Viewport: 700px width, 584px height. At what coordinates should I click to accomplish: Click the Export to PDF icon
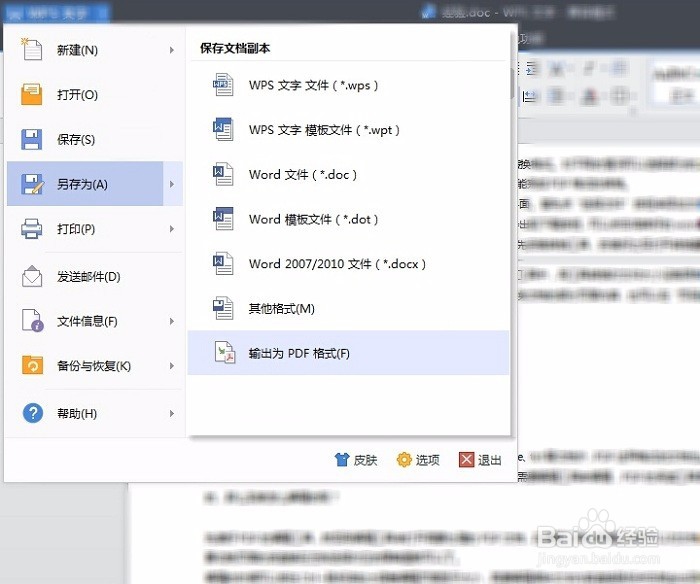coord(225,353)
